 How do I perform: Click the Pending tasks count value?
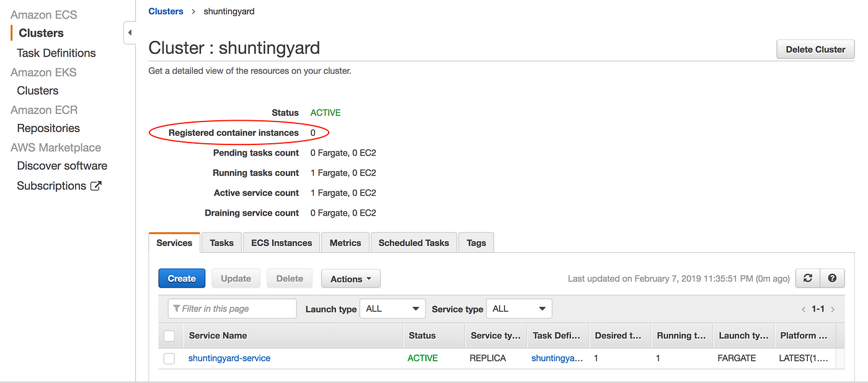(343, 153)
